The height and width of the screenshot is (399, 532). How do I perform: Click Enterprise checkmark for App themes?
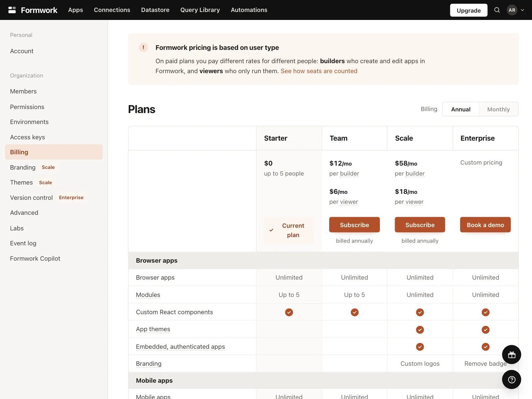pyautogui.click(x=485, y=330)
